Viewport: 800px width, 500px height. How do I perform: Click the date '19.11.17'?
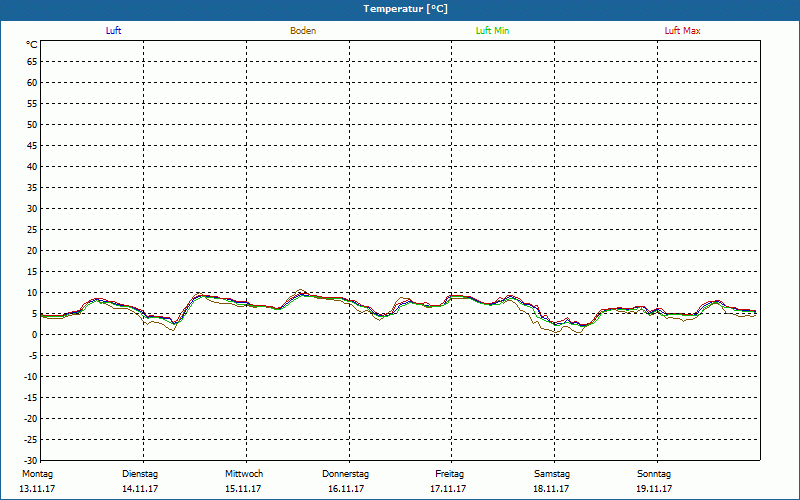pyautogui.click(x=654, y=489)
